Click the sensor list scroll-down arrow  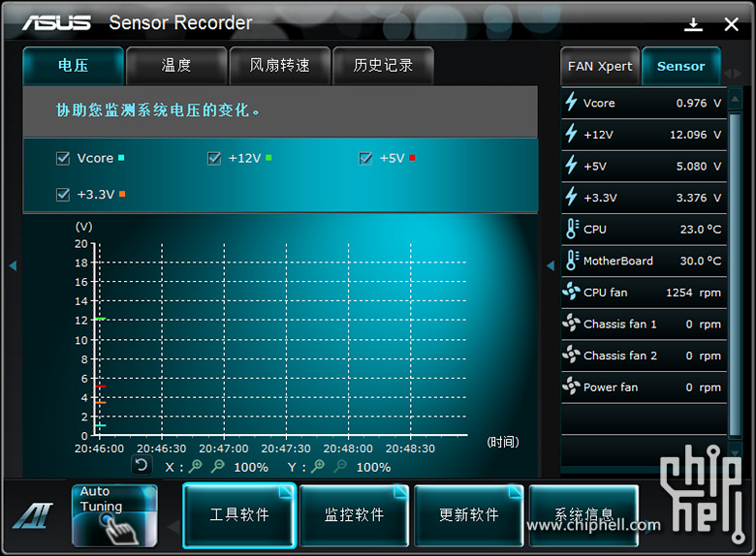click(735, 452)
